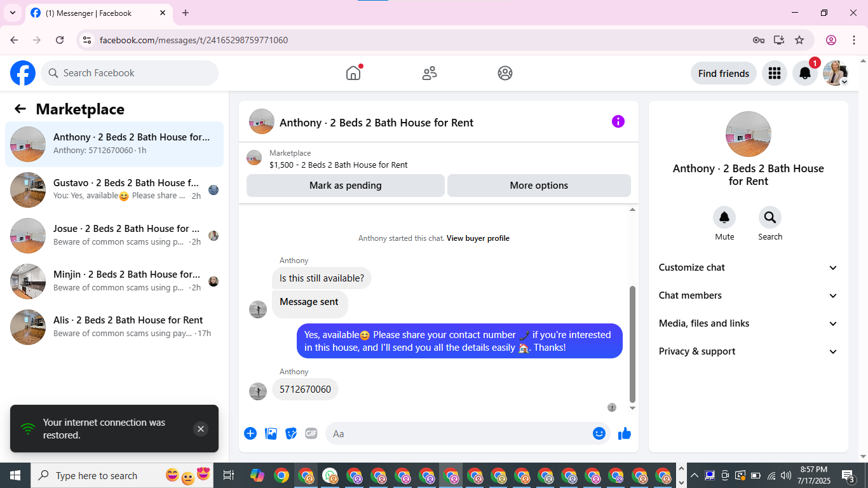This screenshot has height=488, width=868.
Task: Expand Privacy & support section
Action: point(749,351)
